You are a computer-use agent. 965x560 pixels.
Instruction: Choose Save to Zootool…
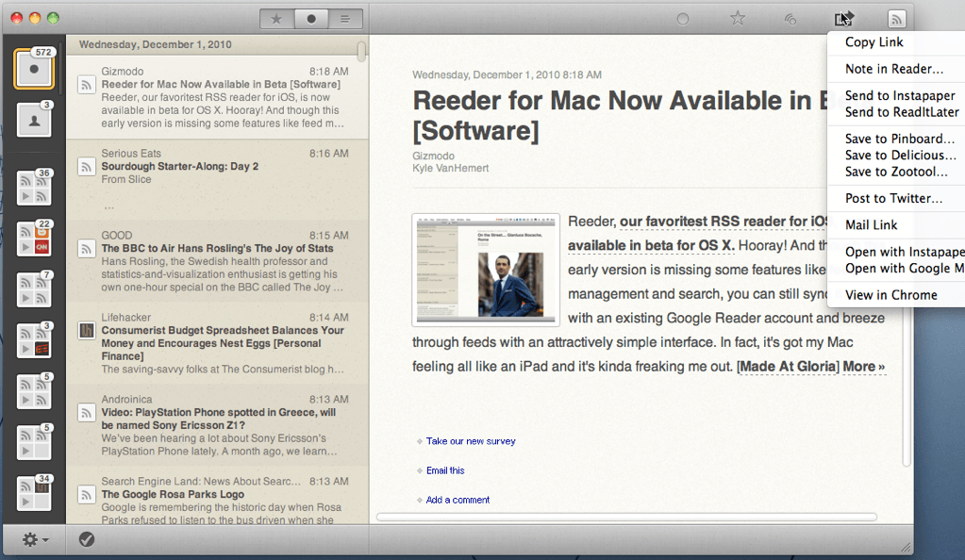point(896,172)
